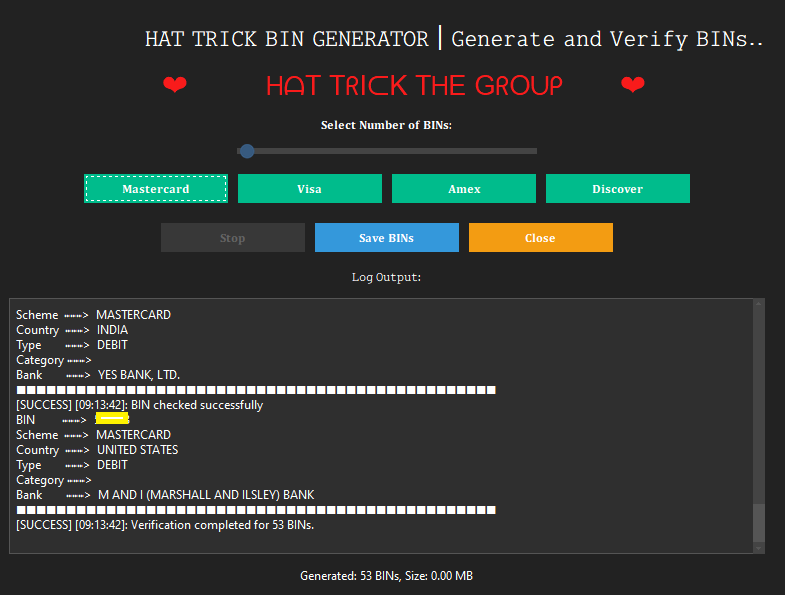
Task: Click the 'UNITED STATES' country log line
Action: click(97, 450)
